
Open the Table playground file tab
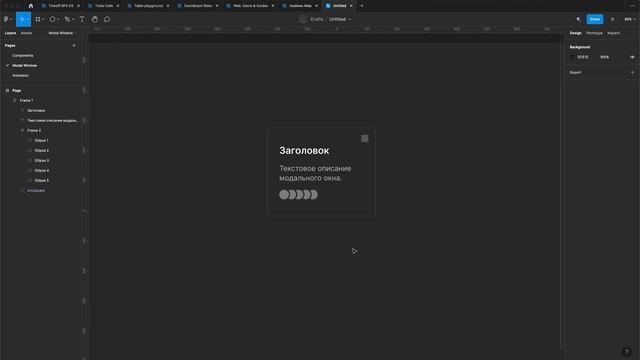click(x=149, y=6)
